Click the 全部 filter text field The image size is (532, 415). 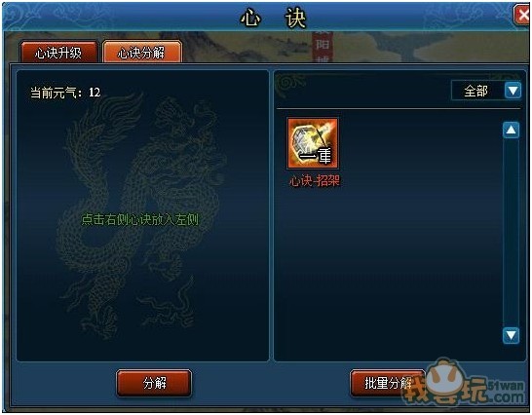coord(477,91)
